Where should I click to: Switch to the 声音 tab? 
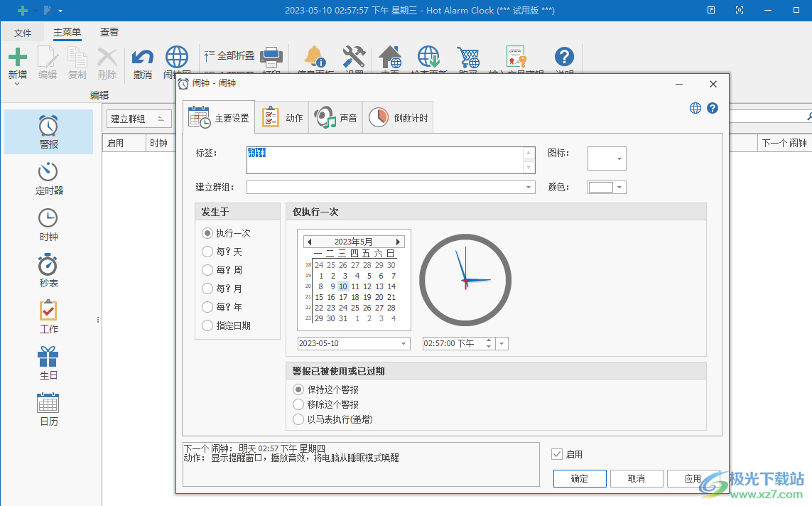pyautogui.click(x=335, y=117)
